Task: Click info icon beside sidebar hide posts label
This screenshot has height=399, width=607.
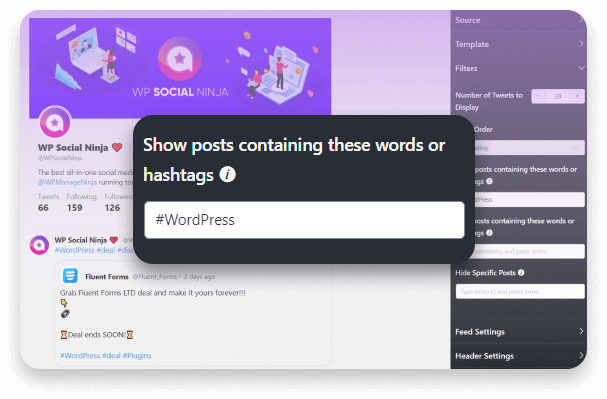Action: click(x=489, y=233)
